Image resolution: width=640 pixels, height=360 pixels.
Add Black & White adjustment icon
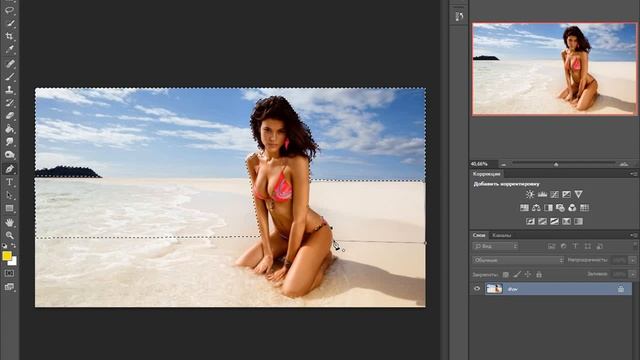tap(548, 208)
